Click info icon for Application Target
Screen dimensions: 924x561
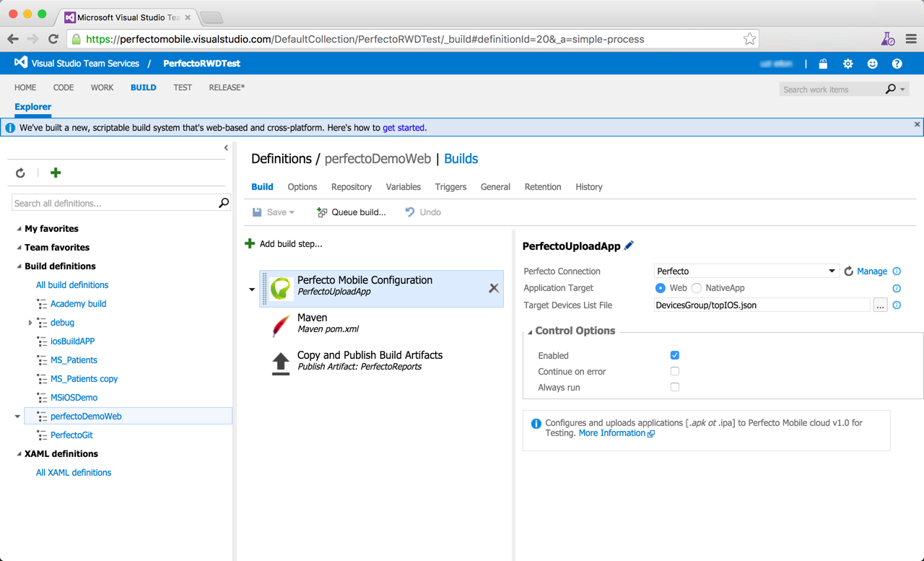coord(897,288)
